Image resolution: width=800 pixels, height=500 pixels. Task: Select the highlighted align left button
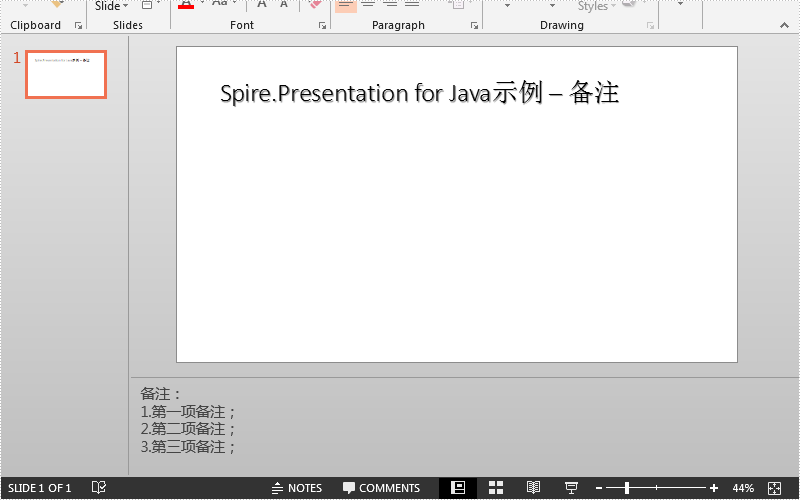[x=346, y=6]
